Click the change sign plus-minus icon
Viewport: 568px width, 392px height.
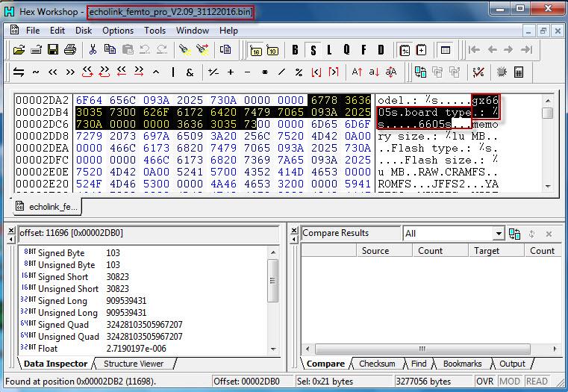(x=213, y=72)
